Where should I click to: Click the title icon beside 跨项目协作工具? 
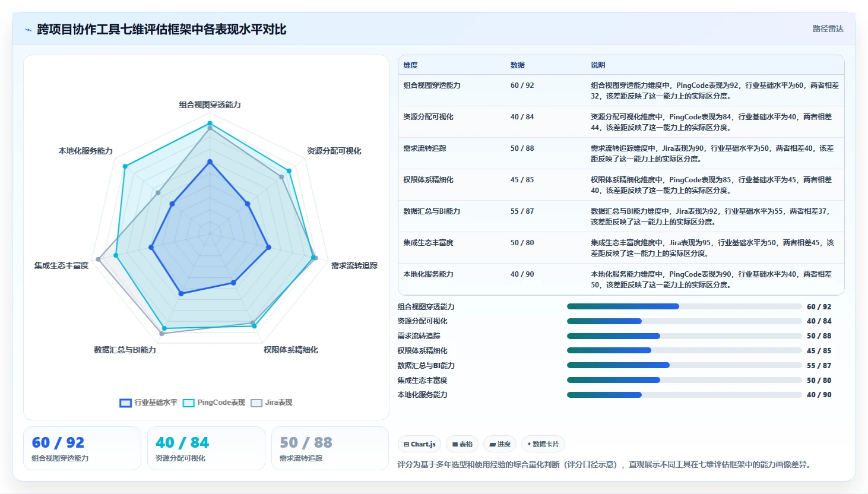pyautogui.click(x=28, y=30)
